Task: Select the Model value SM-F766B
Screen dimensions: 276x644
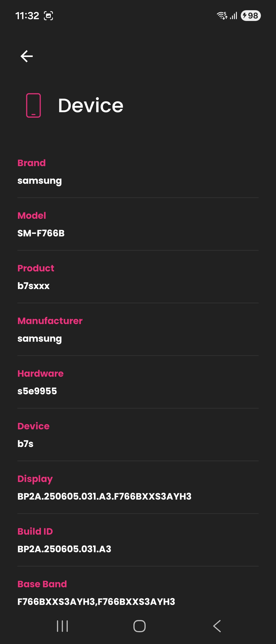Action: tap(41, 233)
